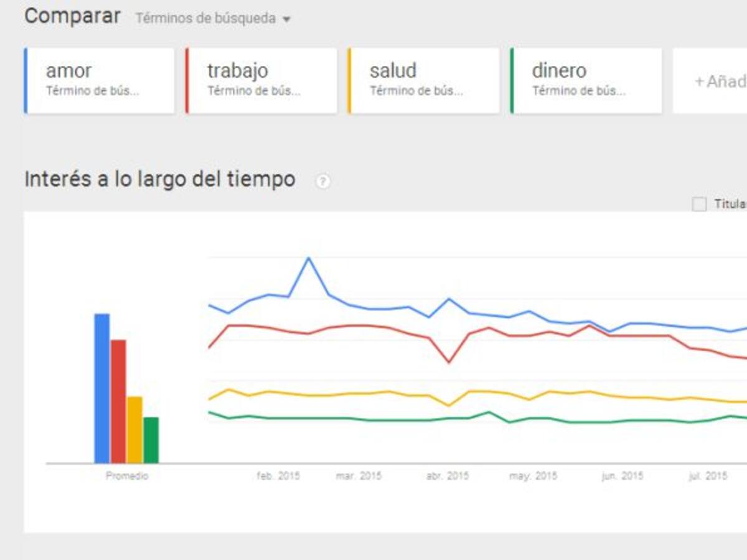The width and height of the screenshot is (747, 560).
Task: Toggle the Titulares checkbox
Action: tap(700, 204)
